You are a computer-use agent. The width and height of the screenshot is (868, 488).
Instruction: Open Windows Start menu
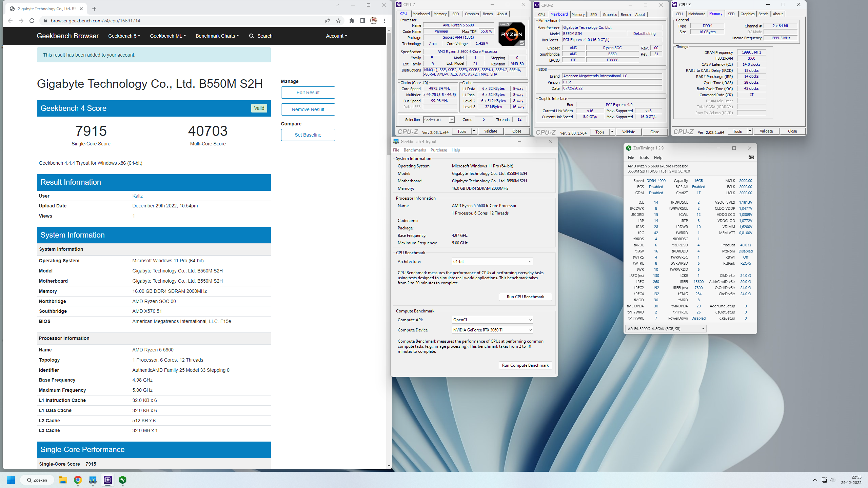click(11, 480)
